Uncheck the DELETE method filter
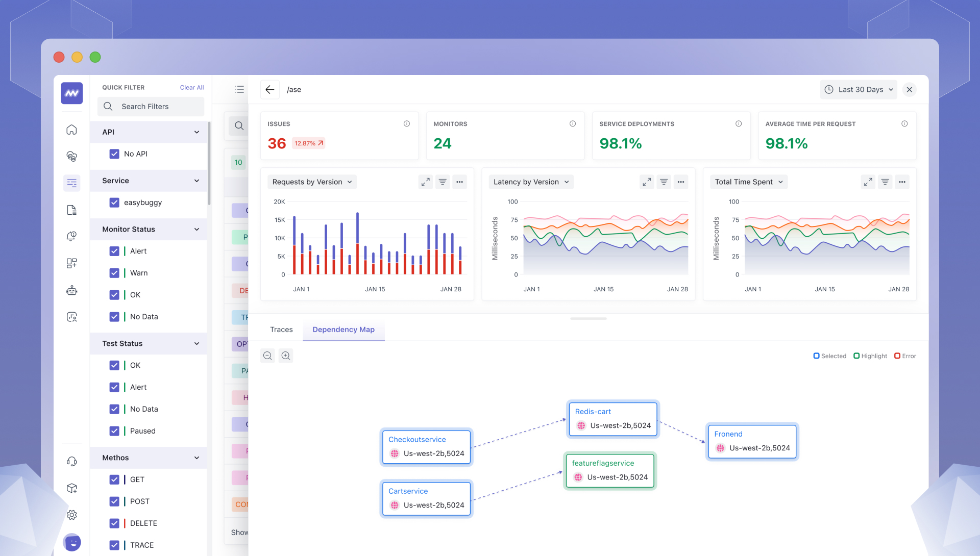The width and height of the screenshot is (980, 556). (x=114, y=523)
